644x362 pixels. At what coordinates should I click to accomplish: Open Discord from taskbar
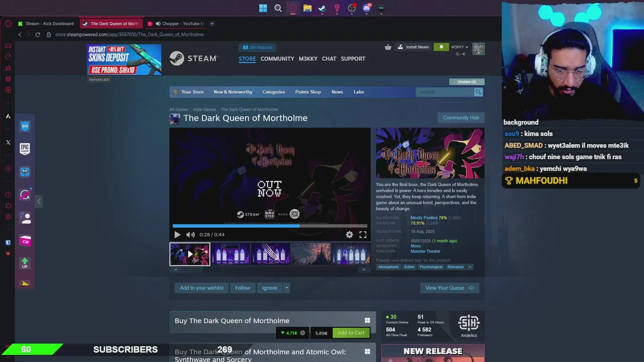[x=367, y=8]
